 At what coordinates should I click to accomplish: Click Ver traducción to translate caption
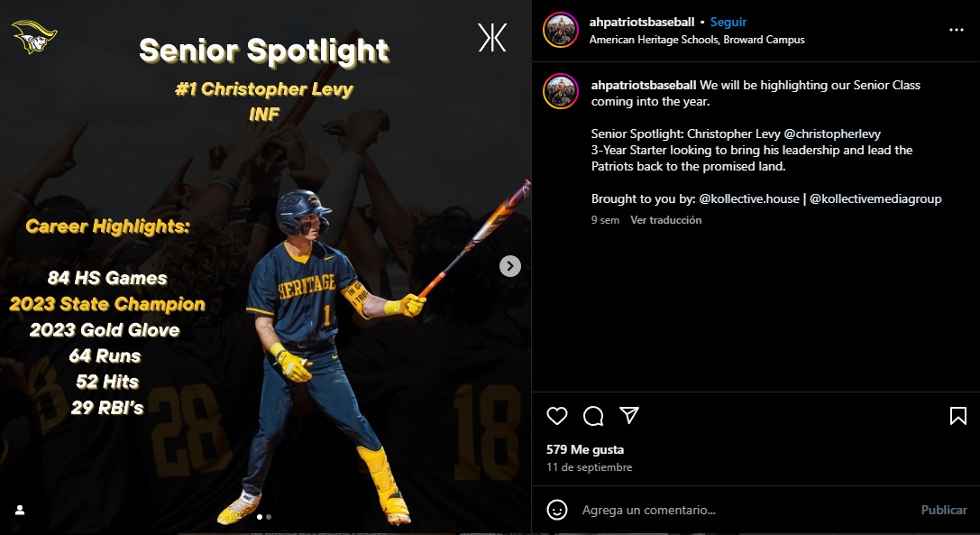pyautogui.click(x=665, y=220)
